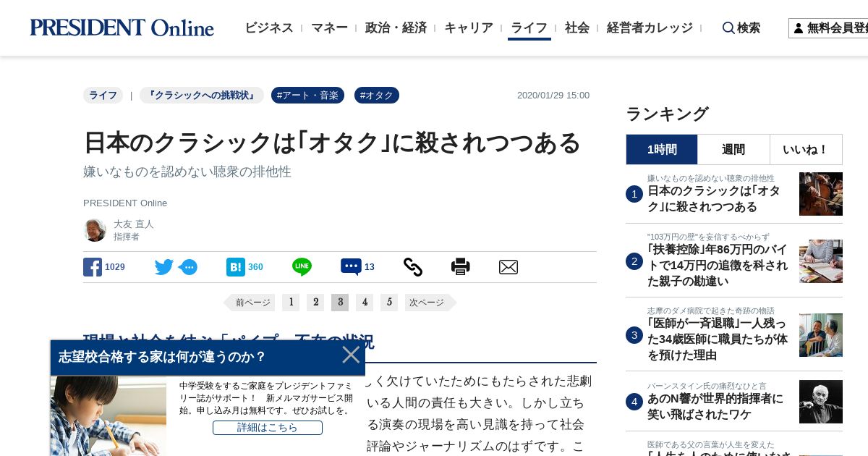Click Hatena bookmark count 360
Image resolution: width=868 pixels, height=456 pixels.
tap(255, 267)
